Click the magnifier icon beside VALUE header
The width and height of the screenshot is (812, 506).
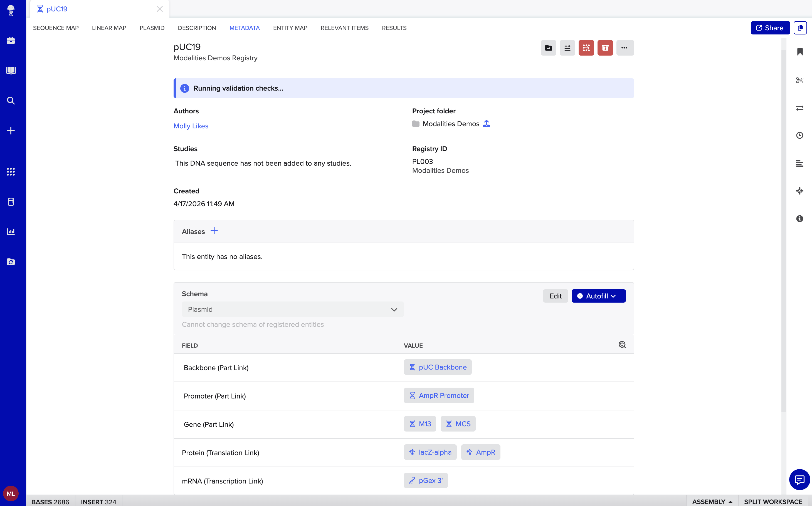point(622,345)
